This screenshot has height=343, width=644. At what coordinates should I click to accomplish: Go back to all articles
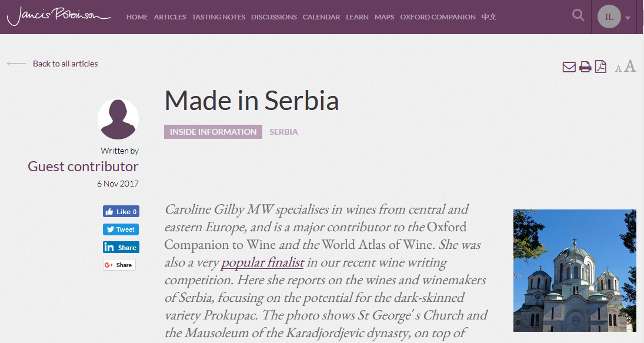coord(65,64)
